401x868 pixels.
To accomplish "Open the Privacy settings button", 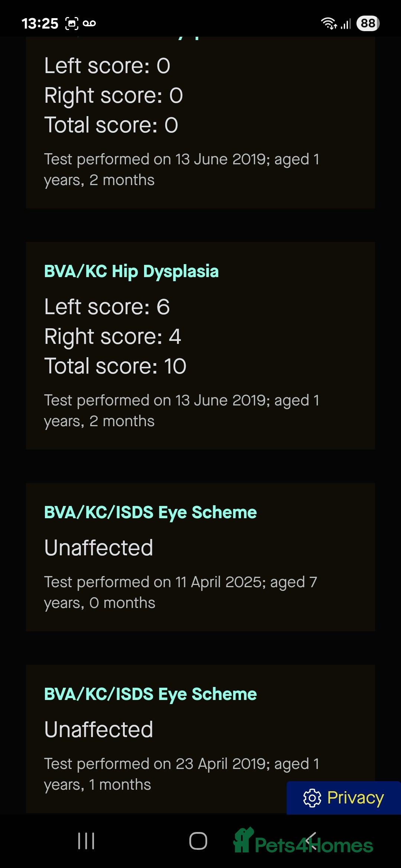I will [344, 798].
